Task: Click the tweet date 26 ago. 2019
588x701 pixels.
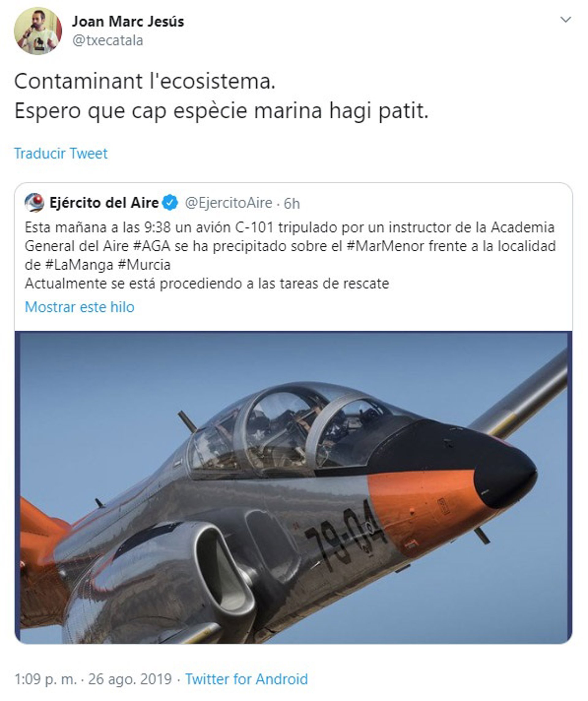Action: 130,680
